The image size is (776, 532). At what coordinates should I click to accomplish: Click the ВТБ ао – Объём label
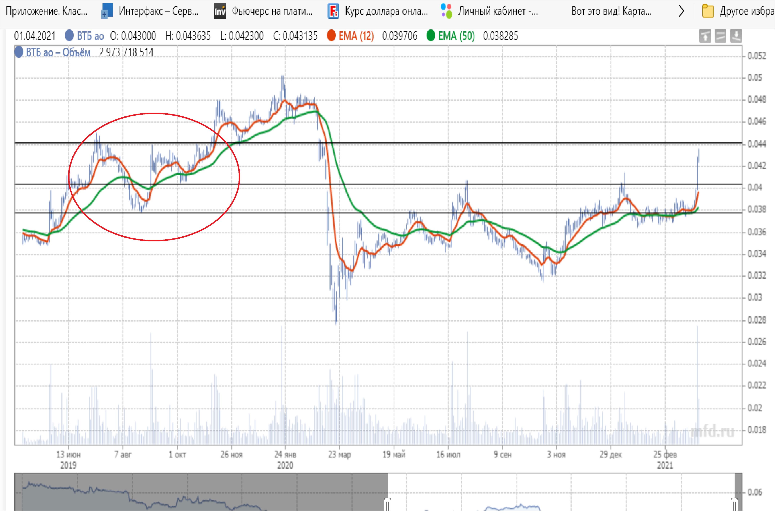(58, 53)
